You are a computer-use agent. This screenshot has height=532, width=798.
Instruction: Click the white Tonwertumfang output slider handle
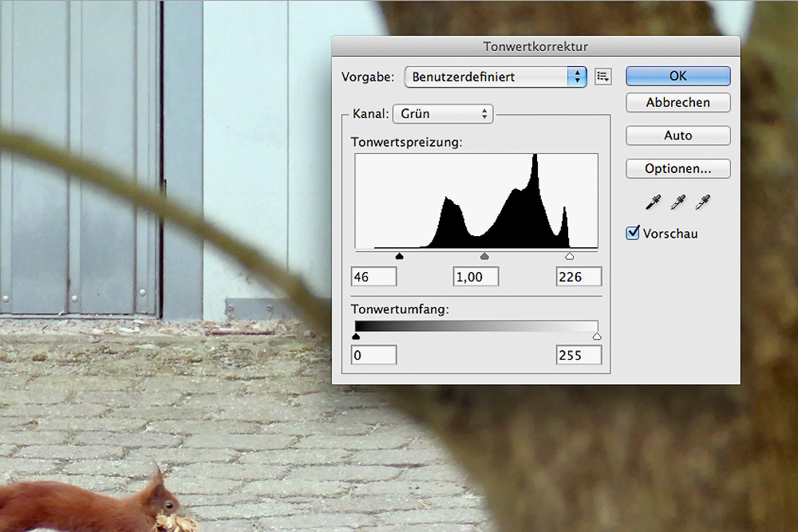597,337
